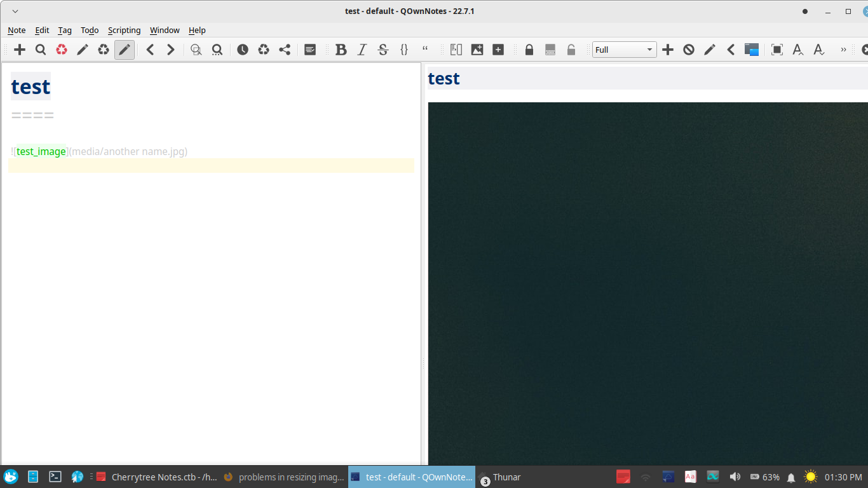Click the black lock encrypt-note icon
868x488 pixels.
(529, 50)
